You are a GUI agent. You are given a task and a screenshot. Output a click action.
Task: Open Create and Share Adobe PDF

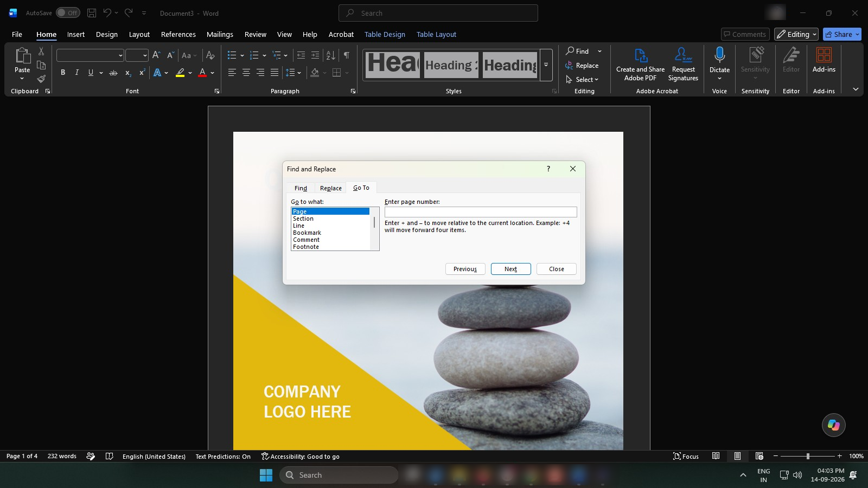640,65
